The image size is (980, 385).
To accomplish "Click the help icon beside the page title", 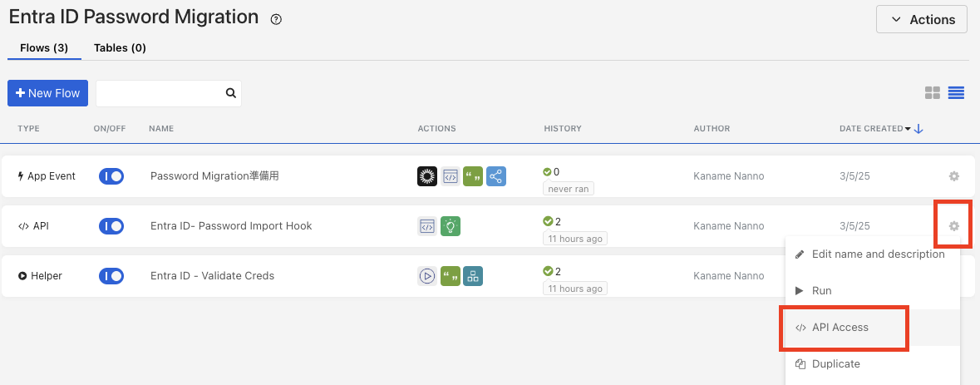I will pos(276,19).
